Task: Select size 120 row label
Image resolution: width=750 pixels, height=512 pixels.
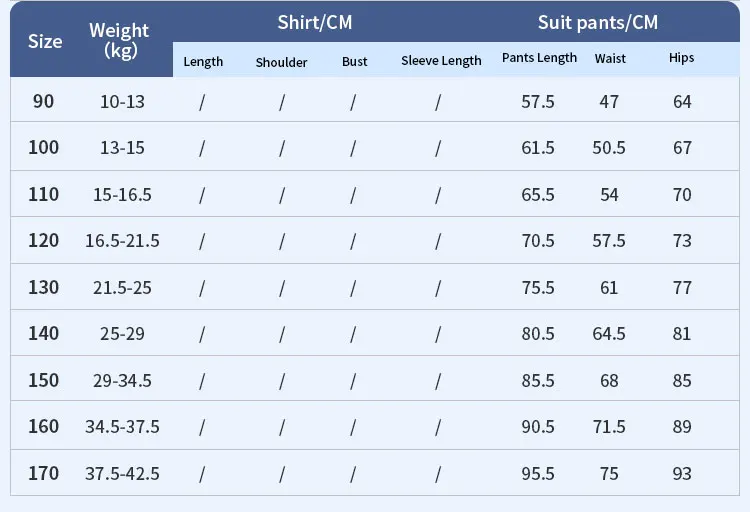Action: coord(44,240)
